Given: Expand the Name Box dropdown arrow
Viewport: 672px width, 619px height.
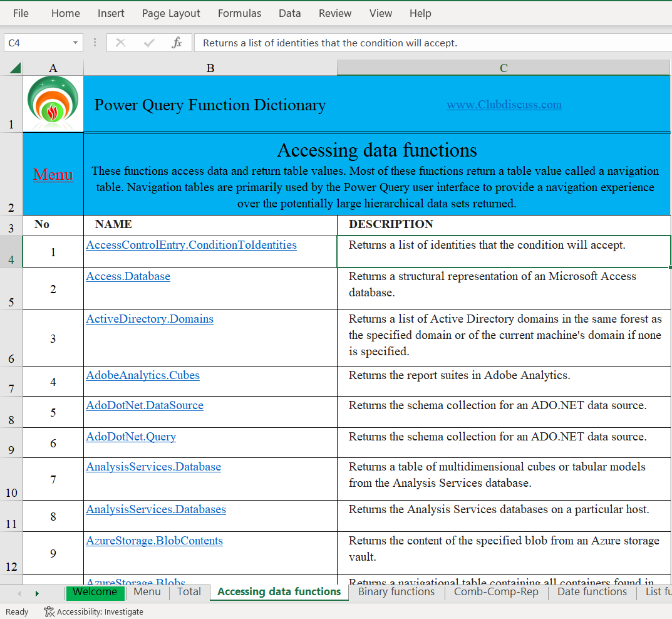Looking at the screenshot, I should click(75, 43).
